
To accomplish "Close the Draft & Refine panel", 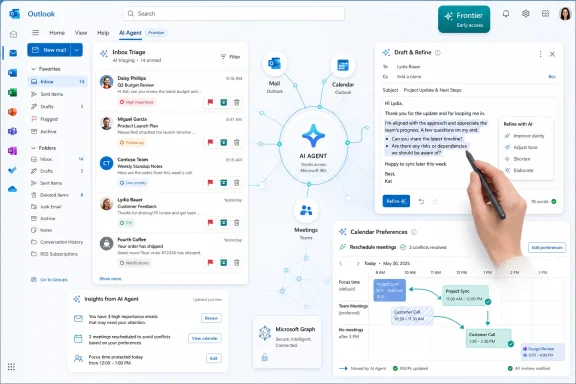I will point(552,54).
